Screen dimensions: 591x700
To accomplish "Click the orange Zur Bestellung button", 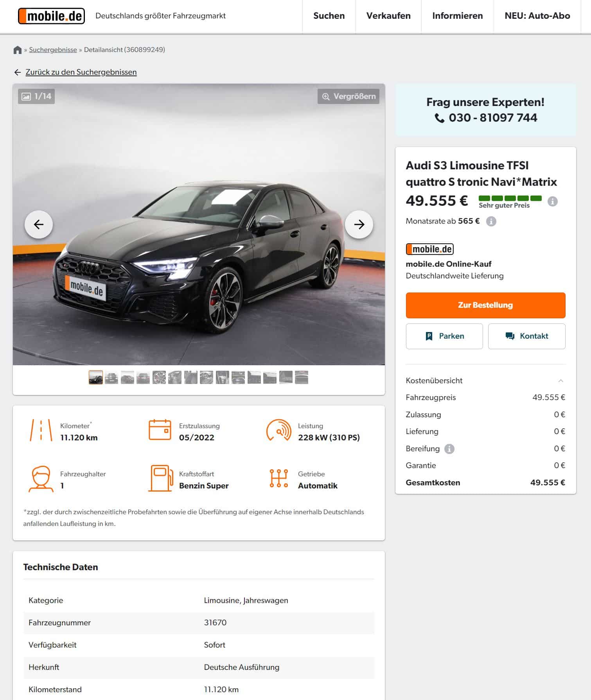I will pyautogui.click(x=485, y=305).
